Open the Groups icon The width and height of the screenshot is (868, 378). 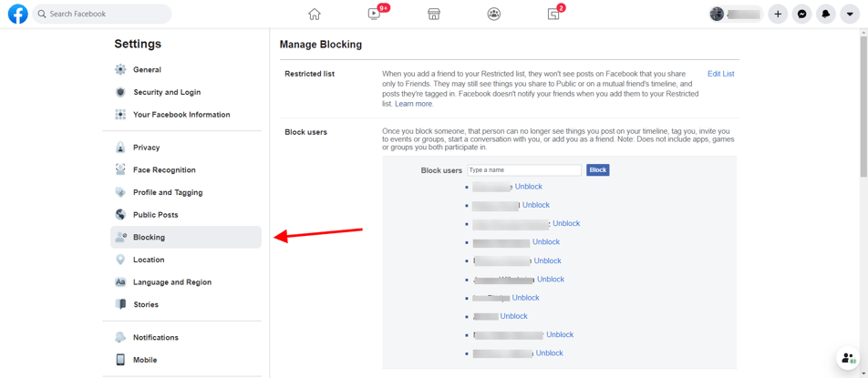[x=494, y=15]
